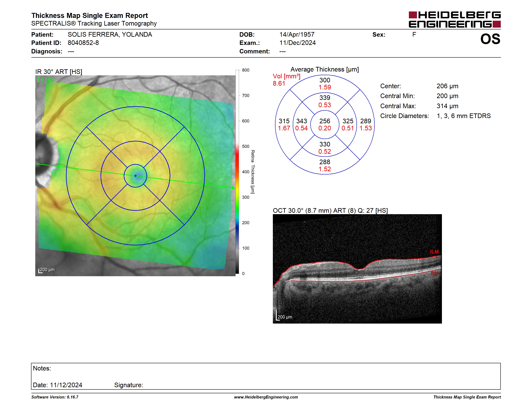Click the Signature field label
This screenshot has width=532, height=411.
[x=129, y=385]
